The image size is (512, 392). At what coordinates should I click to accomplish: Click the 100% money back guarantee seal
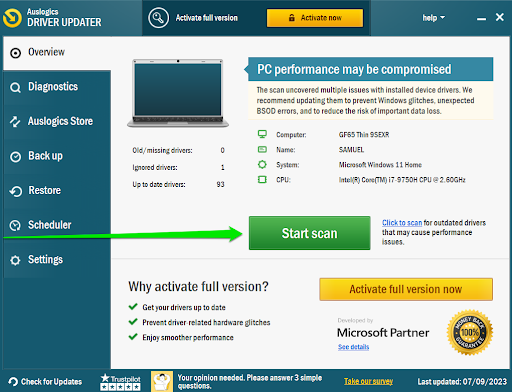click(470, 332)
